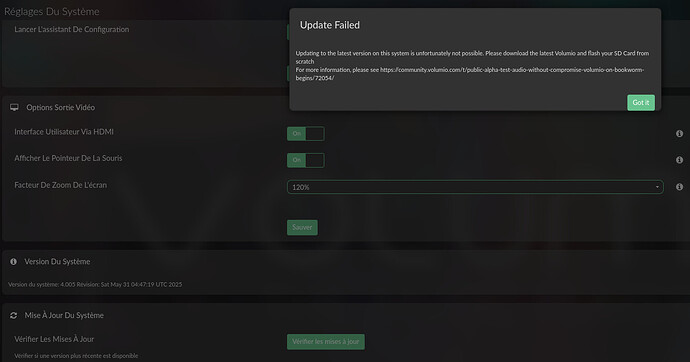Click the Version du système 4.005 revision text
Screen dimensions: 690x362
click(x=95, y=285)
